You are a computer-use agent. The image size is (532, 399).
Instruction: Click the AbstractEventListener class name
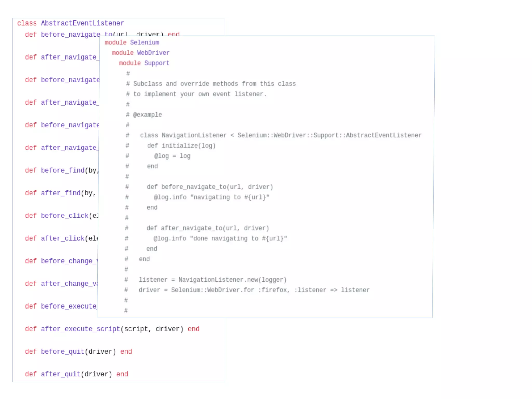[x=82, y=23]
